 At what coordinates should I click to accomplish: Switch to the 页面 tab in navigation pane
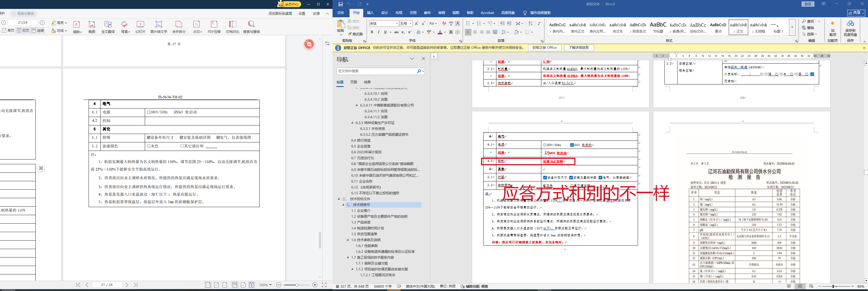tap(353, 82)
